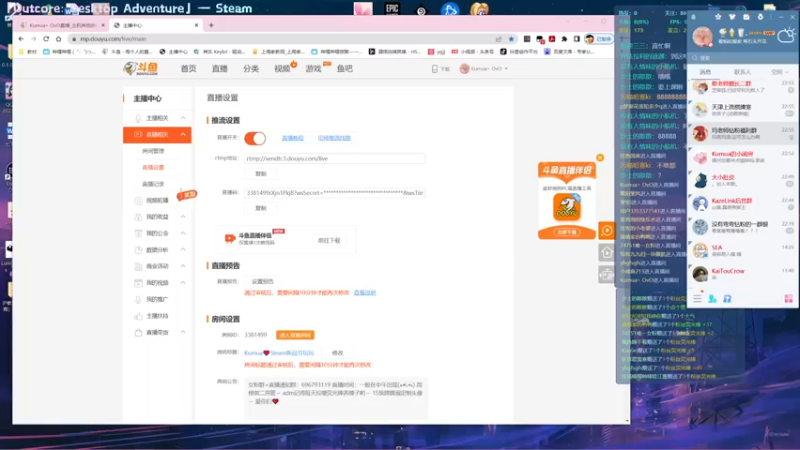This screenshot has height=450, width=800.
Task: Open the Kumua OvO account dropdown
Action: 484,68
